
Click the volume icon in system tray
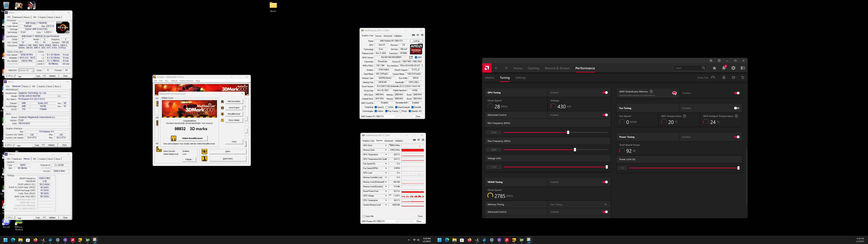point(418,240)
